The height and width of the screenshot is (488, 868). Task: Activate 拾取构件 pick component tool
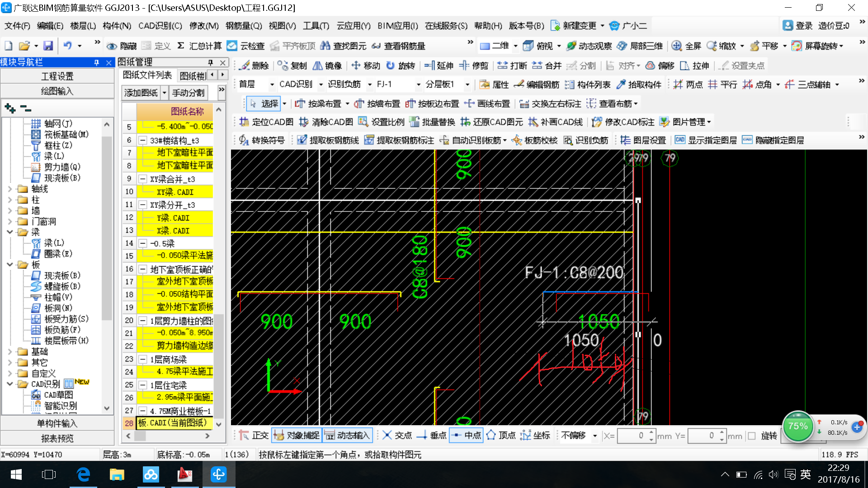(x=639, y=84)
